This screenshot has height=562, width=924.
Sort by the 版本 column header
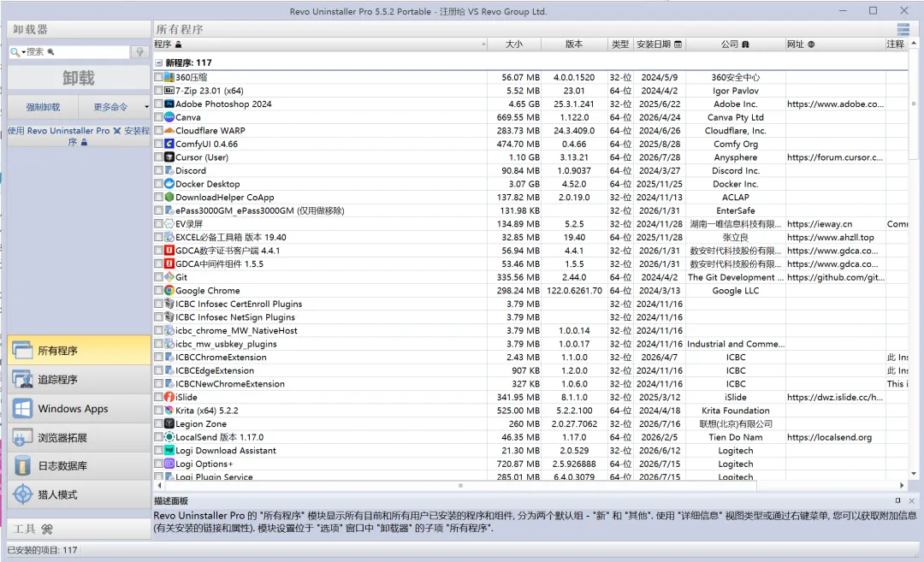575,44
